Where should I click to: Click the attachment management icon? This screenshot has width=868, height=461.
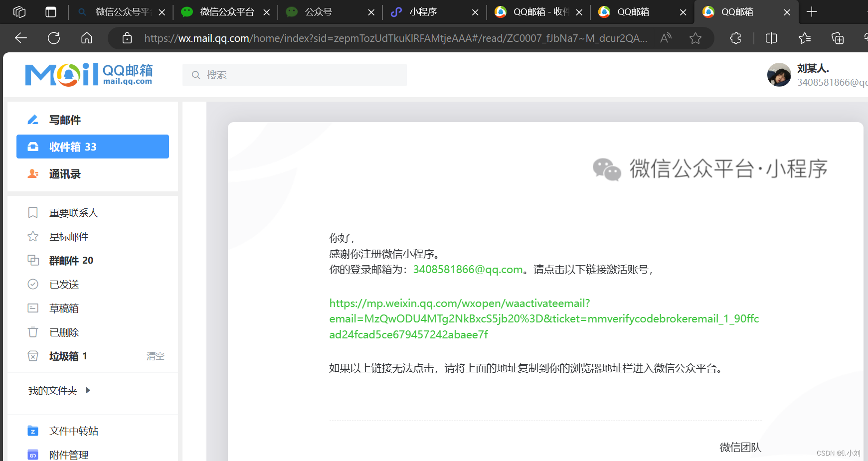click(33, 455)
